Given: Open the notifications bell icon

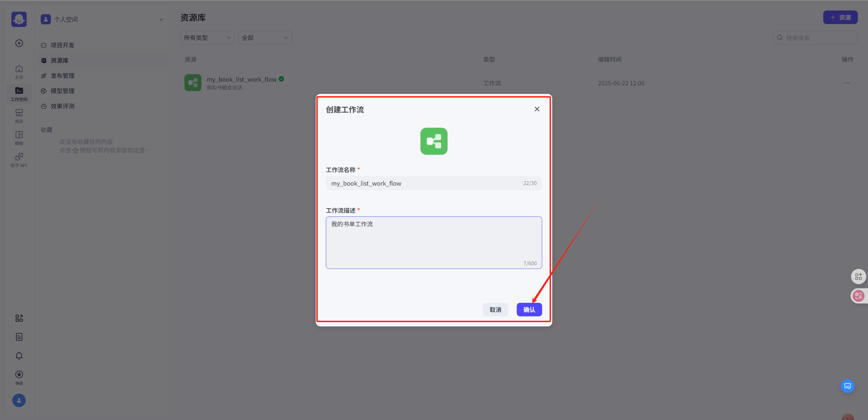Looking at the screenshot, I should [19, 356].
